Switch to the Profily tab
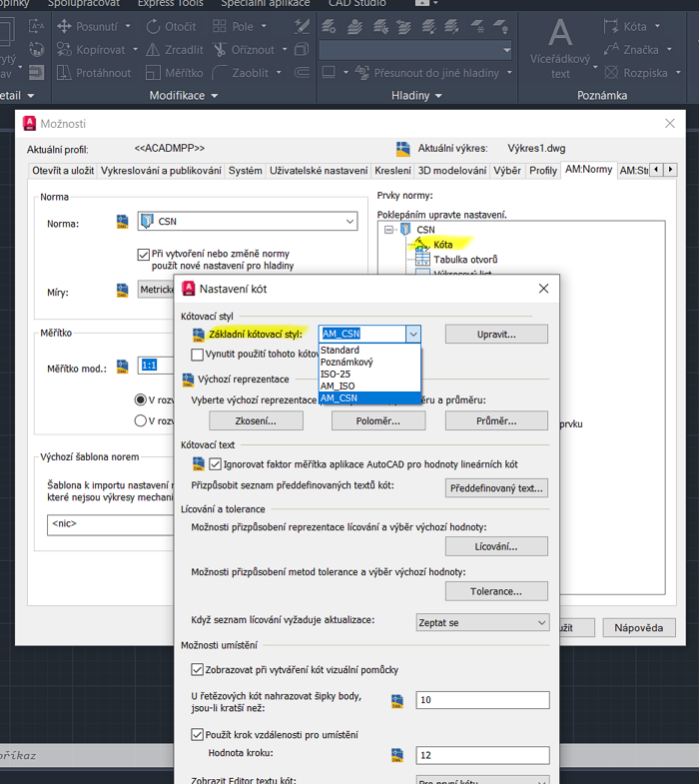The image size is (699, 784). click(543, 171)
